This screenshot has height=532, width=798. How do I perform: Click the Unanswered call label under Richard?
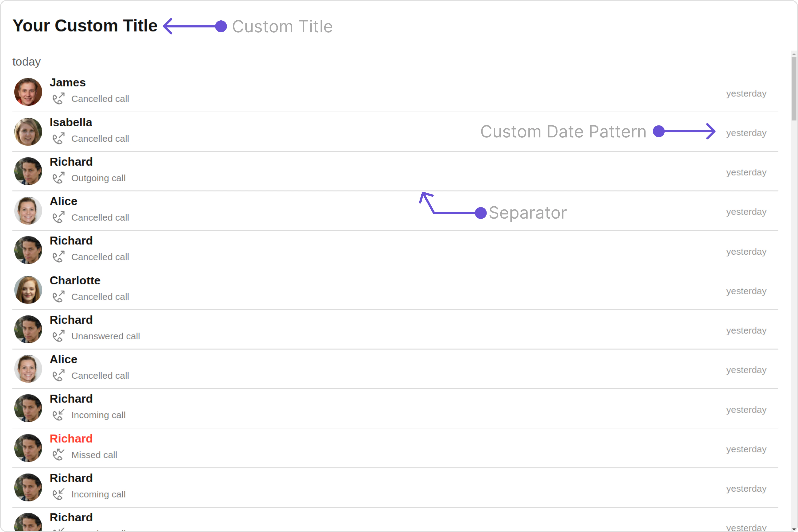pos(106,336)
